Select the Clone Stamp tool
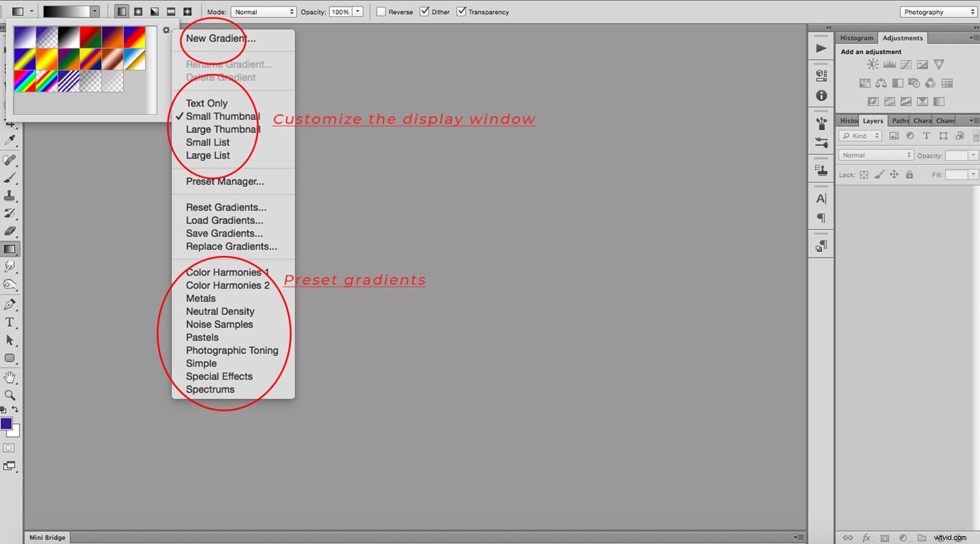The image size is (980, 544). 10,195
